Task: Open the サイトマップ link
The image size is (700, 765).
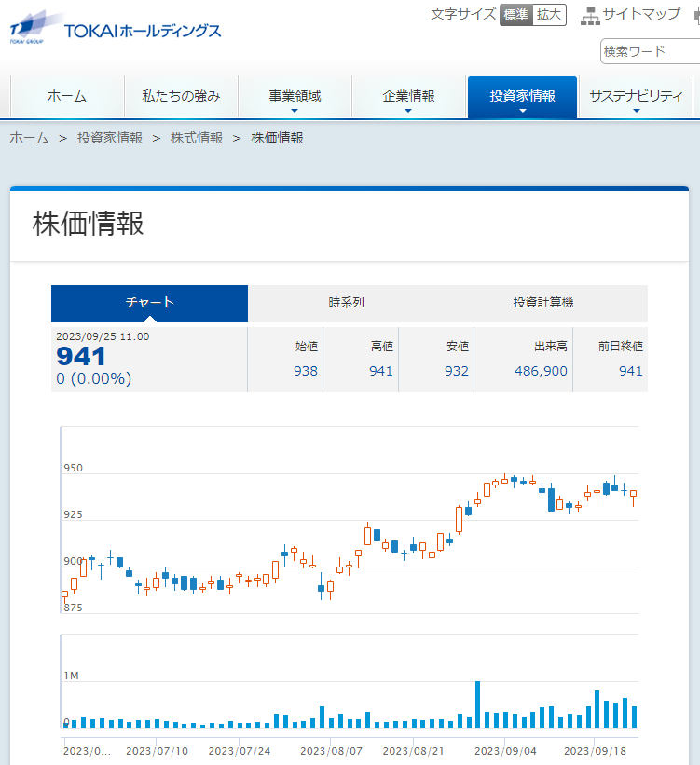Action: coord(641,14)
